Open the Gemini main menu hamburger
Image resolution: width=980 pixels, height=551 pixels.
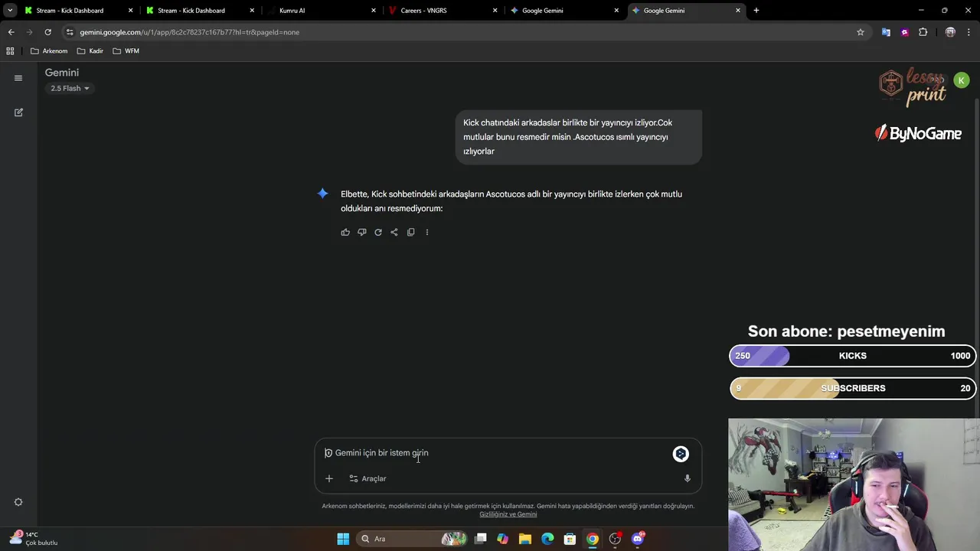pyautogui.click(x=18, y=78)
